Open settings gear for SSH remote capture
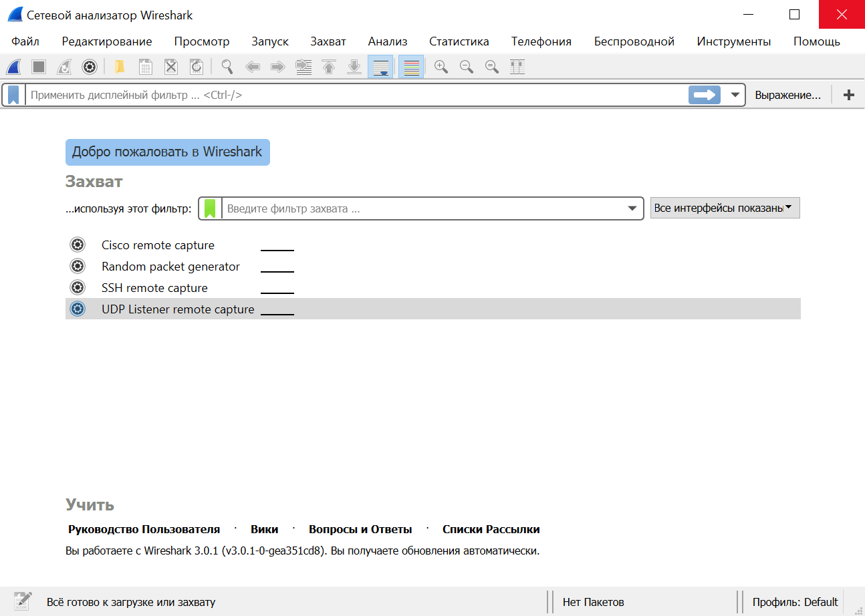 point(78,287)
